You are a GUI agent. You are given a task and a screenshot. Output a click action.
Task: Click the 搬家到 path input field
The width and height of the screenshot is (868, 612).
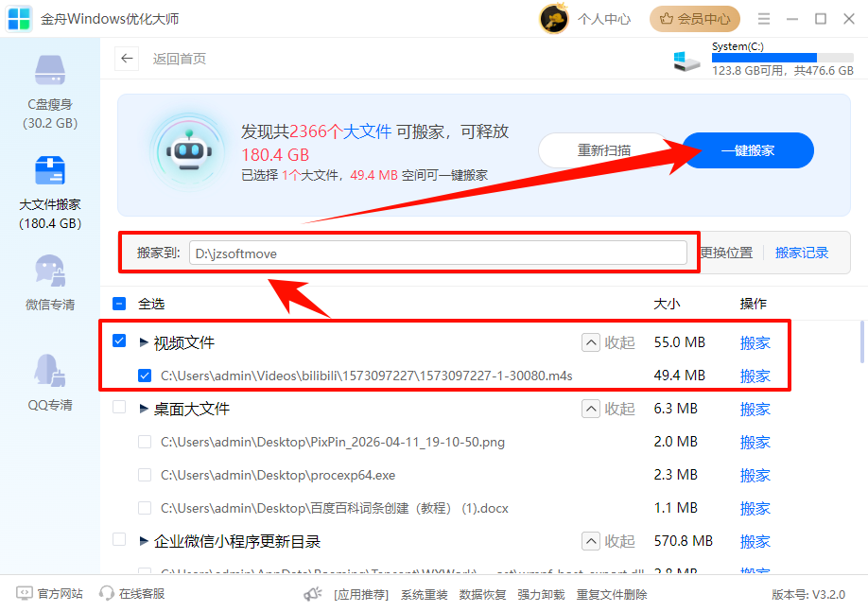pos(438,254)
